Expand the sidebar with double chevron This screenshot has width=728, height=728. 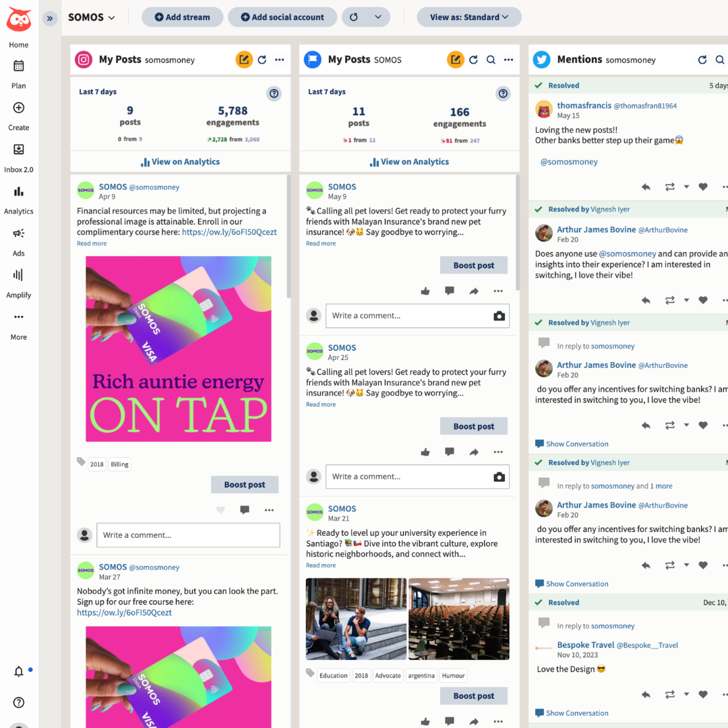[50, 19]
